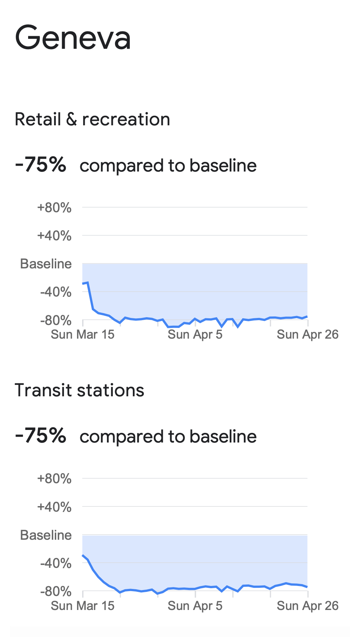This screenshot has width=350, height=644.
Task: Click +80% axis label in Retail chart
Action: pos(54,207)
